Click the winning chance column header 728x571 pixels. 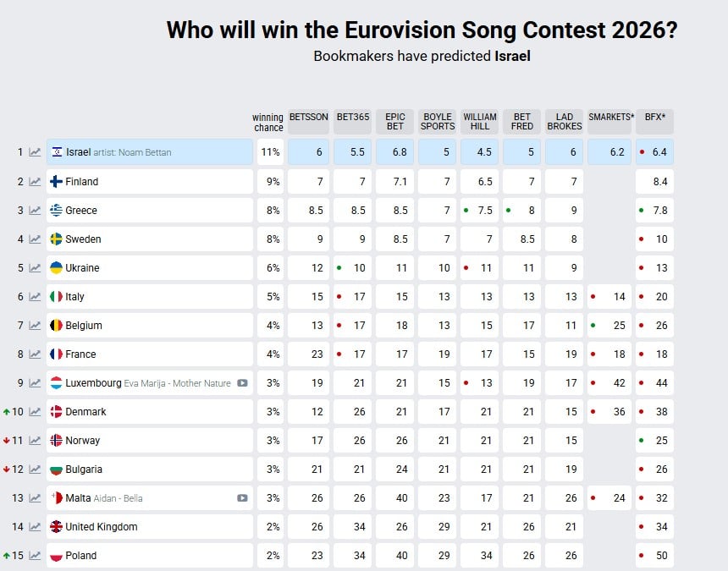(x=267, y=123)
